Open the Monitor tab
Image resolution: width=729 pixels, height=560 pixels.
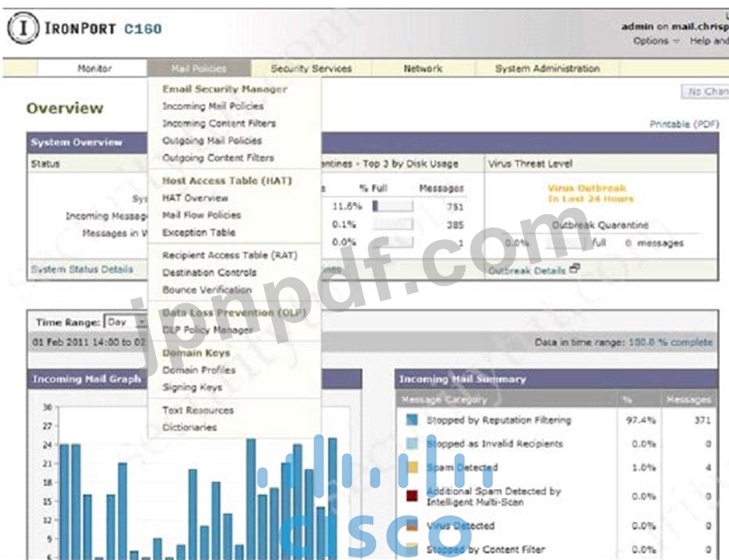point(93,68)
